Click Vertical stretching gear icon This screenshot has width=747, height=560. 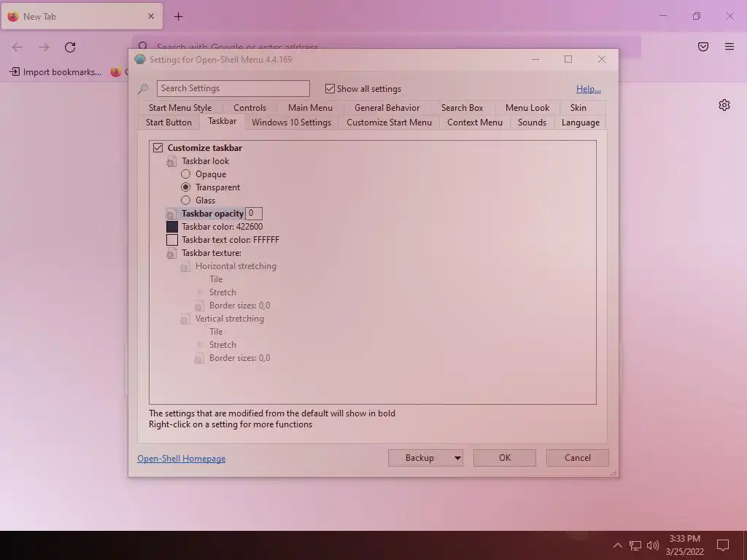(185, 319)
